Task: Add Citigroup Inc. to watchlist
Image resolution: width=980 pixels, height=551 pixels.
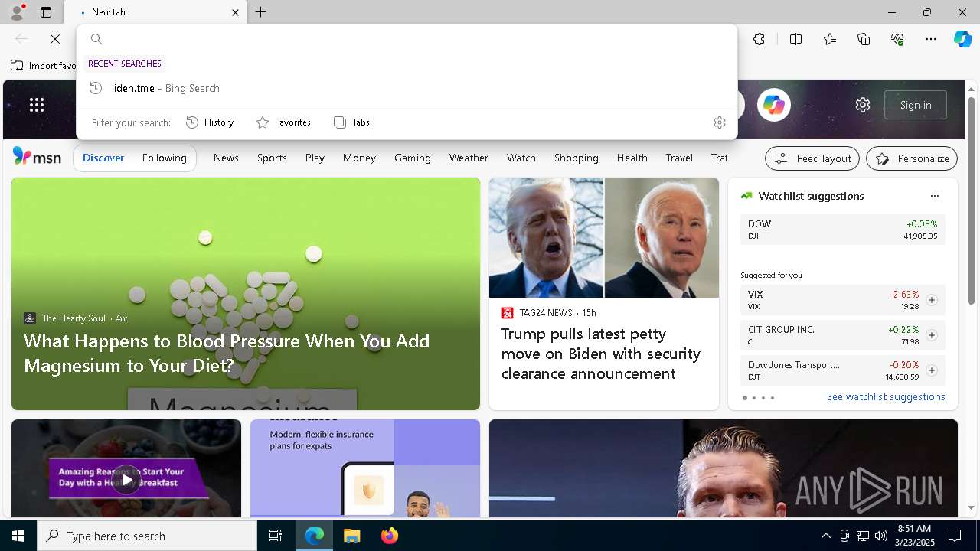Action: pyautogui.click(x=931, y=335)
